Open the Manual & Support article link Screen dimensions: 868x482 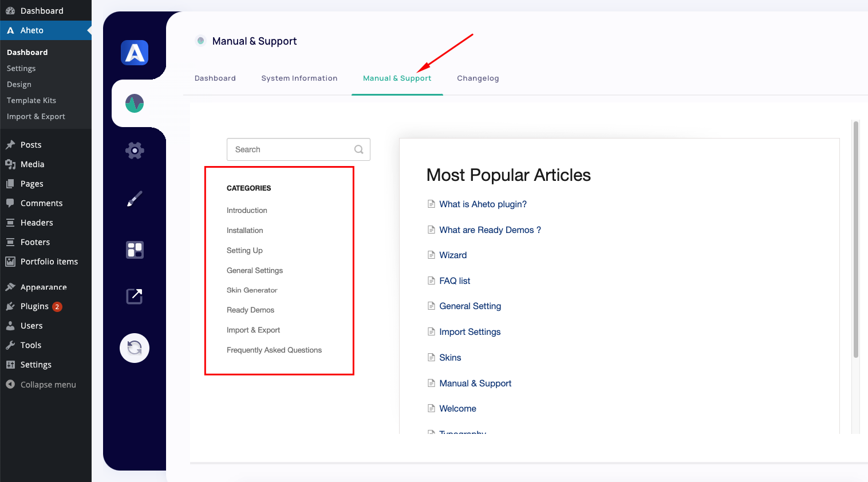click(475, 383)
